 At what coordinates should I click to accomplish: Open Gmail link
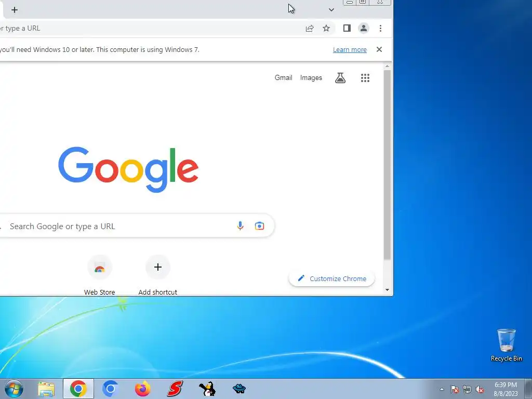pyautogui.click(x=283, y=78)
